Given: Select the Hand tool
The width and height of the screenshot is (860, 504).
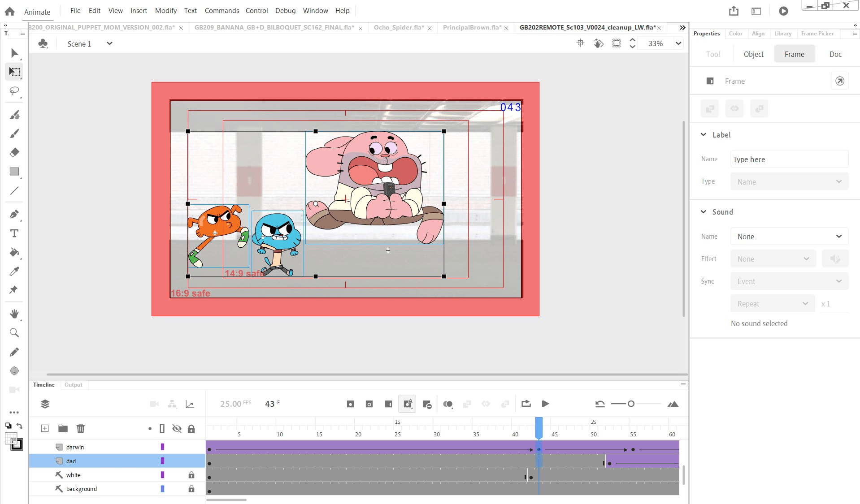Looking at the screenshot, I should pyautogui.click(x=14, y=314).
